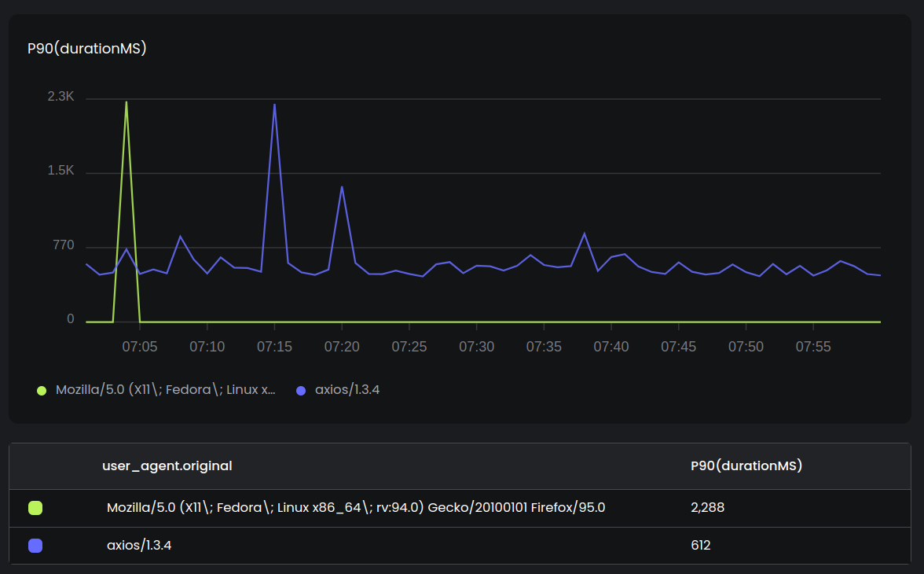Click the 07:30 x-axis time label
The image size is (924, 574).
pos(476,347)
